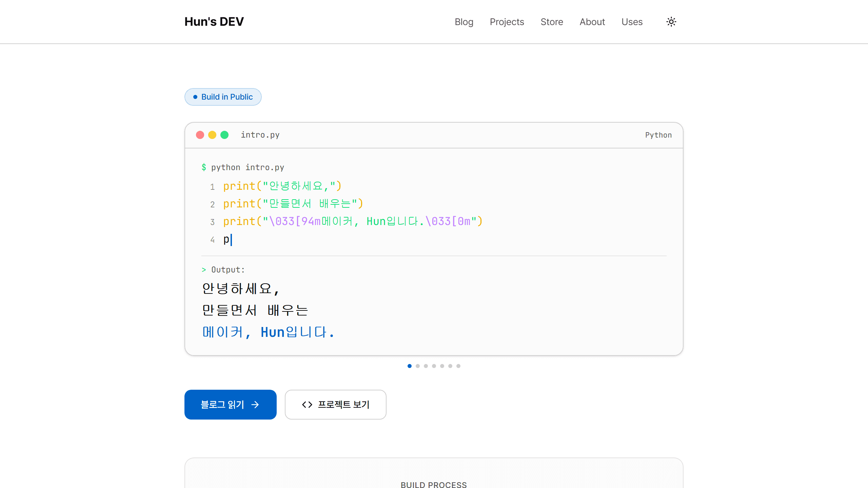Click the output prompt chevron above Output:
Image resolution: width=868 pixels, height=488 pixels.
click(x=204, y=269)
